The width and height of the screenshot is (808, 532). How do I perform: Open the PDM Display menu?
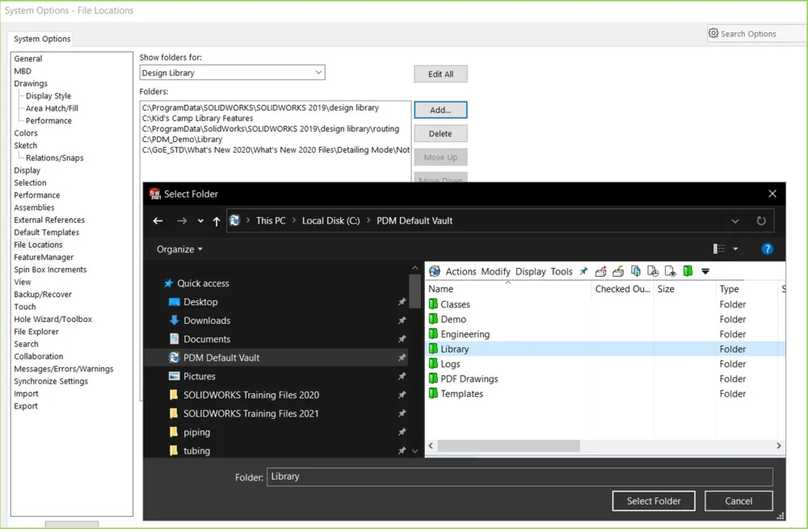[530, 271]
